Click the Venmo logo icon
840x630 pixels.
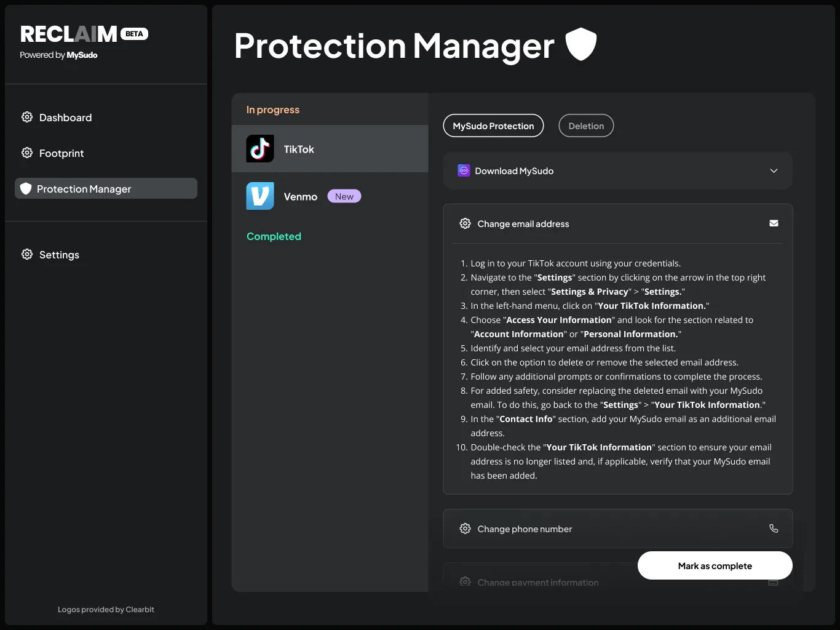[260, 196]
